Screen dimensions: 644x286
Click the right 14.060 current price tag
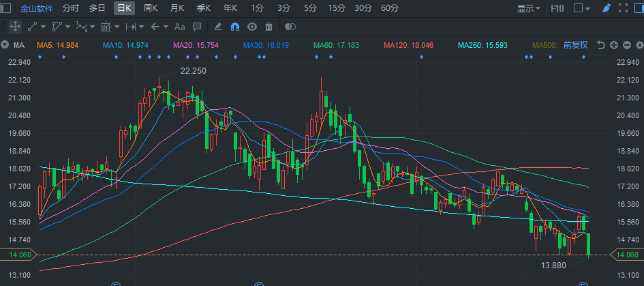point(627,255)
